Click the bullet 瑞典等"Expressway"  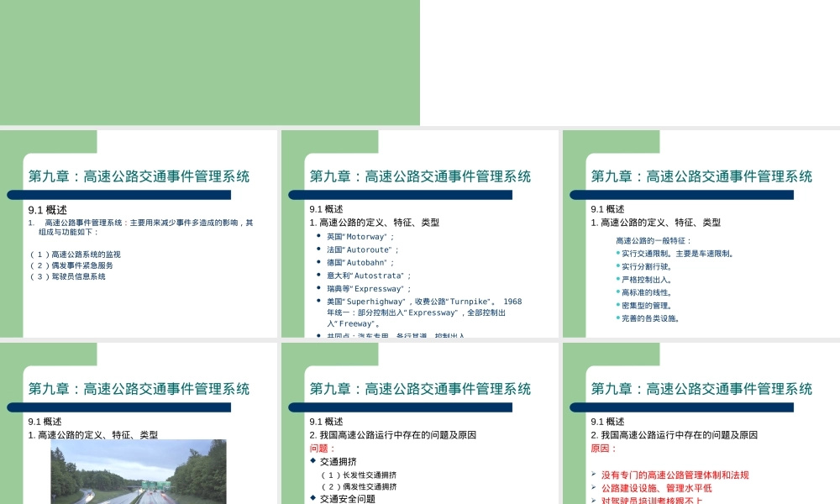point(369,289)
